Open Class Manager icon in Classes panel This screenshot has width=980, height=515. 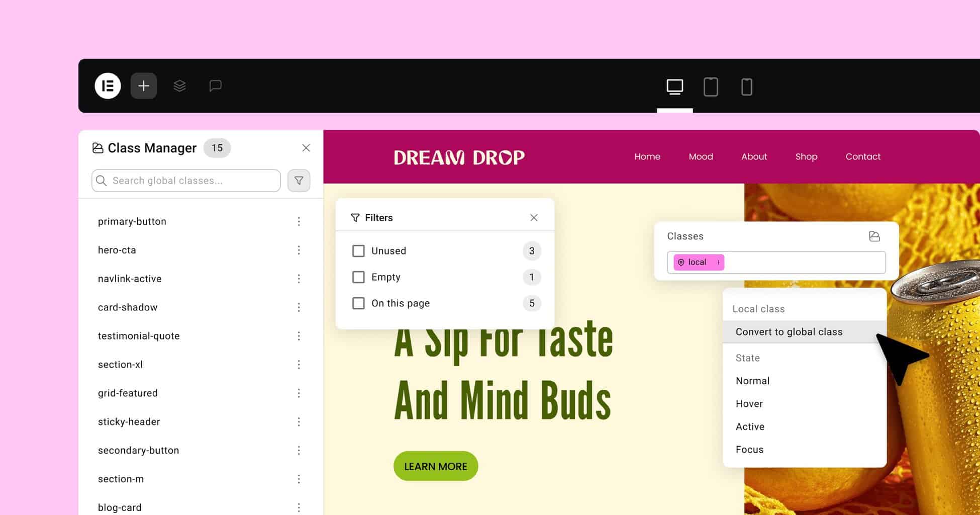(x=874, y=236)
